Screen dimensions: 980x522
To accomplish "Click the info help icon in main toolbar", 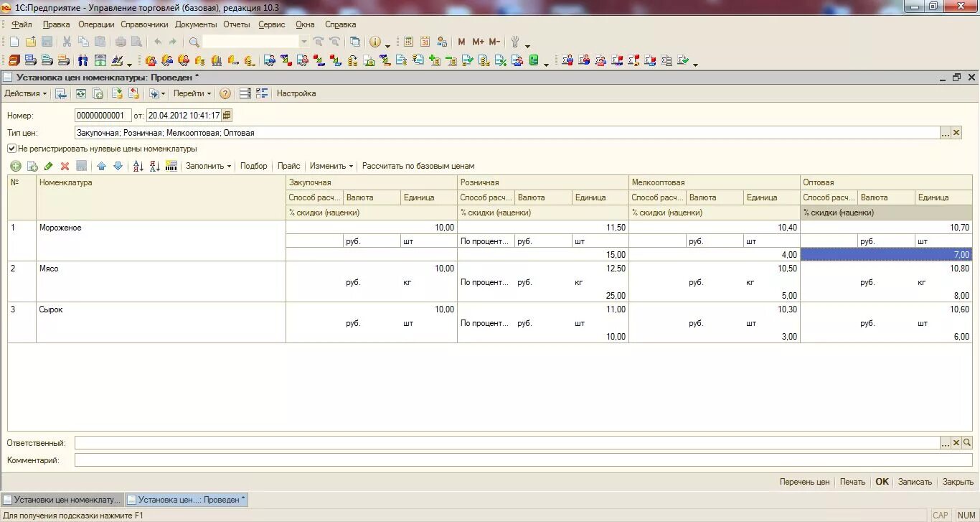I will [374, 42].
